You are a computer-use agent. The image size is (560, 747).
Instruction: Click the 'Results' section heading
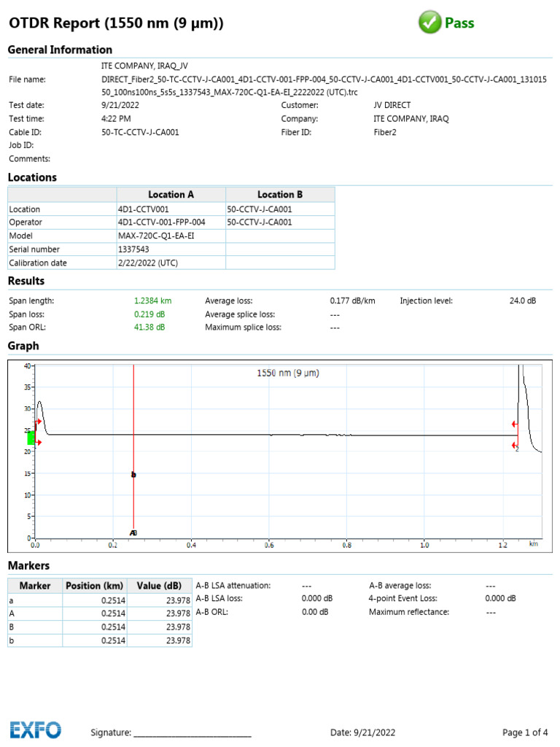26,281
